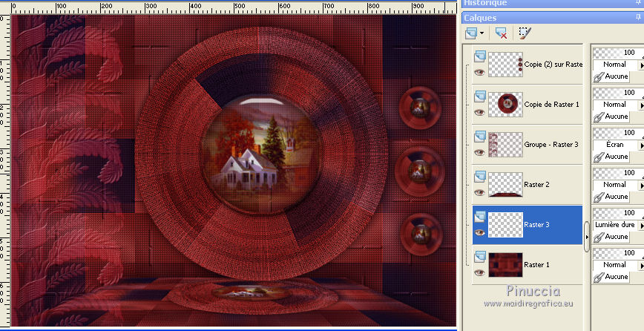Adjust opacity slider of Groupe - Raster 3
This screenshot has width=644, height=331.
point(619,133)
